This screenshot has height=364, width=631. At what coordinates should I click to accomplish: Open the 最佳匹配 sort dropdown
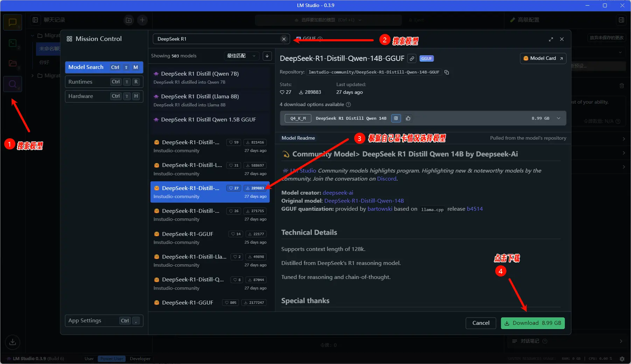click(x=241, y=56)
